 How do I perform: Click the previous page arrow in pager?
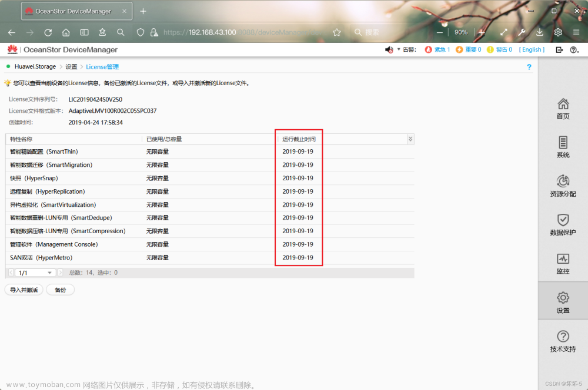pyautogui.click(x=11, y=273)
